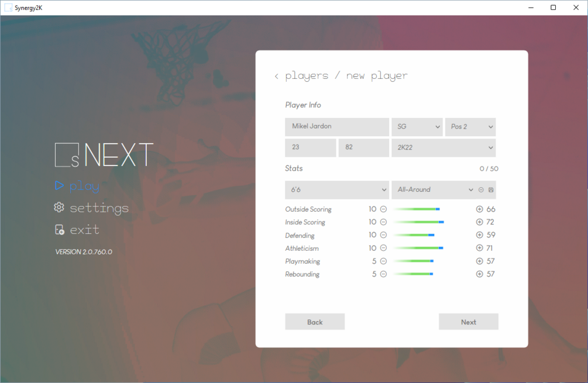Click the Rebounding progress bar
Image resolution: width=588 pixels, height=383 pixels.
pyautogui.click(x=413, y=274)
